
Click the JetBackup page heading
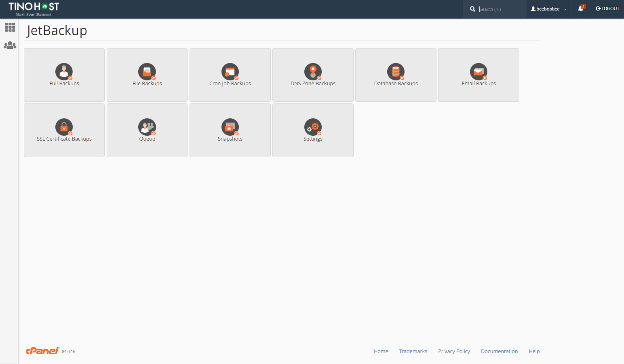coord(57,31)
